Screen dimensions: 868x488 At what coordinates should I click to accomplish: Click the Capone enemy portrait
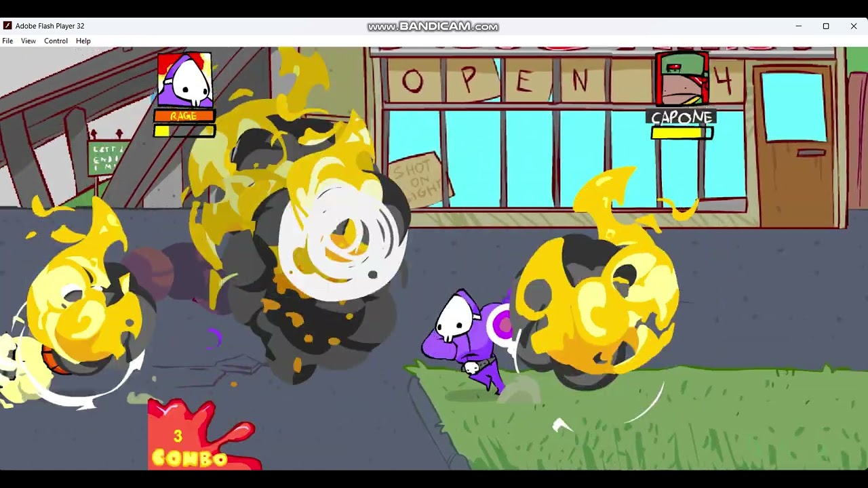coord(682,80)
